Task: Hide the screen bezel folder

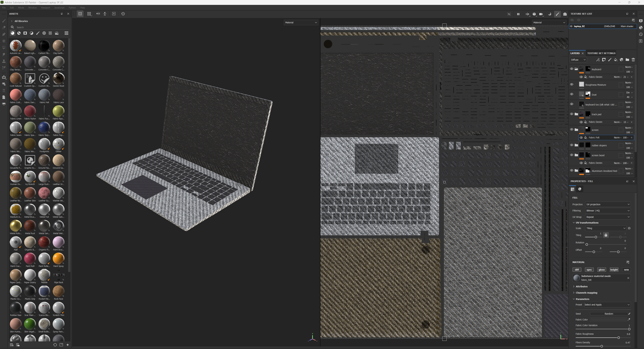Action: pos(572,155)
